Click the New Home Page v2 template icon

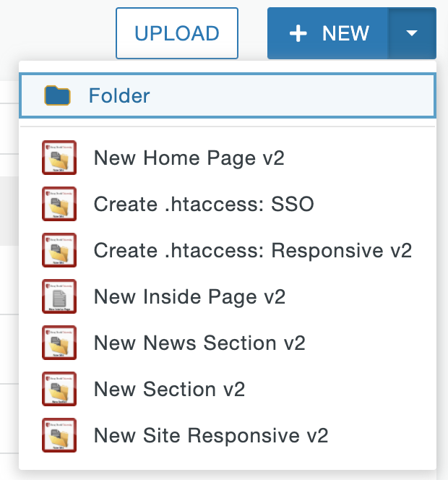point(59,158)
